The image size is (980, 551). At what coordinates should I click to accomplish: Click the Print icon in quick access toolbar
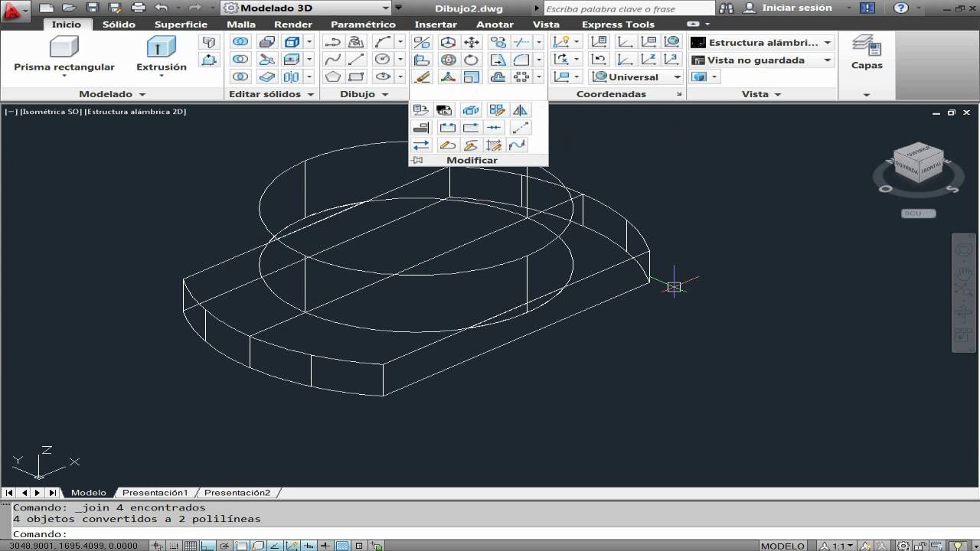coord(138,8)
